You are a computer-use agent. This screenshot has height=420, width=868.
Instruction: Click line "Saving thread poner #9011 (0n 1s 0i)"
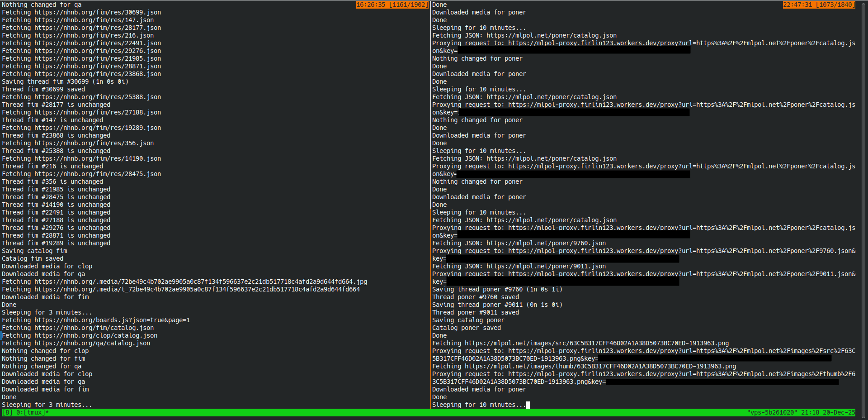pyautogui.click(x=497, y=305)
